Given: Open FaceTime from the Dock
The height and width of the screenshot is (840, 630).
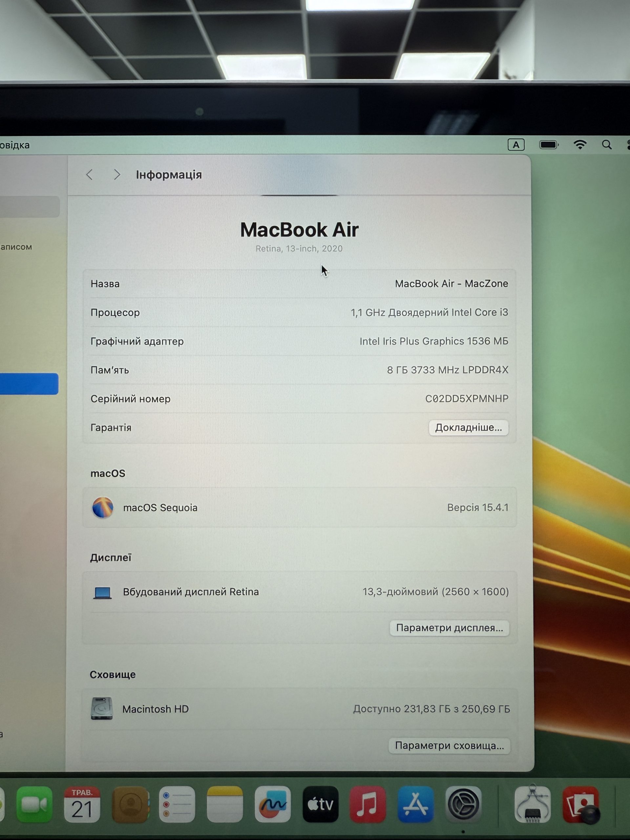Looking at the screenshot, I should (x=34, y=804).
